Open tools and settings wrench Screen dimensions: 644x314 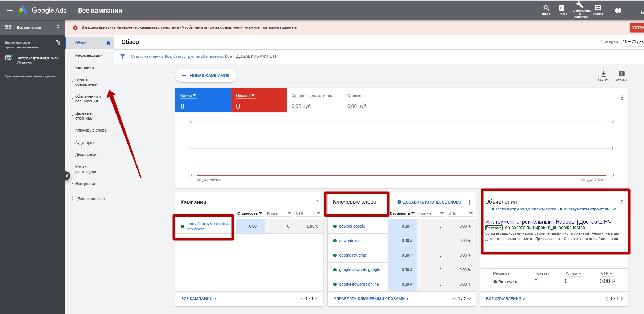pos(580,5)
